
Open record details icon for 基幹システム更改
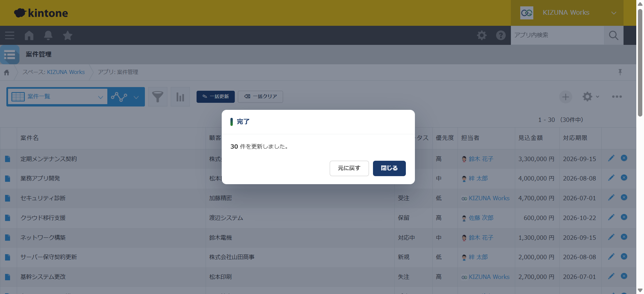pos(7,277)
